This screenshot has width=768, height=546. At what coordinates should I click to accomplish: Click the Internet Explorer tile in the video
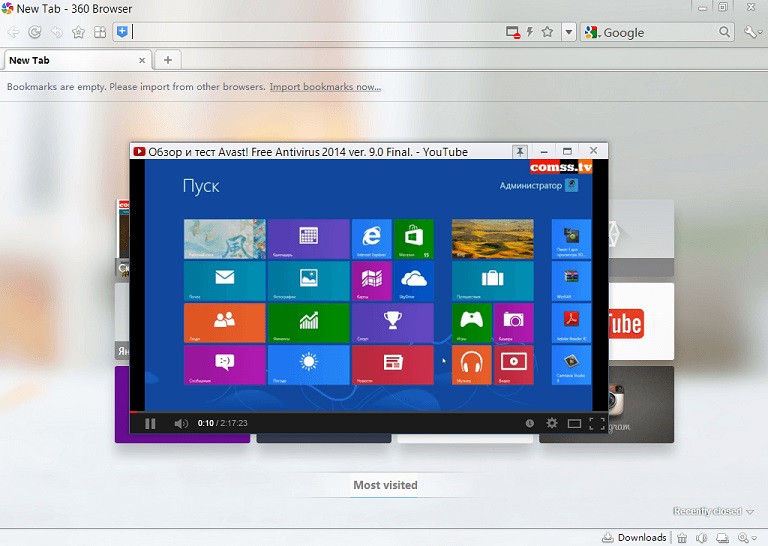[372, 239]
